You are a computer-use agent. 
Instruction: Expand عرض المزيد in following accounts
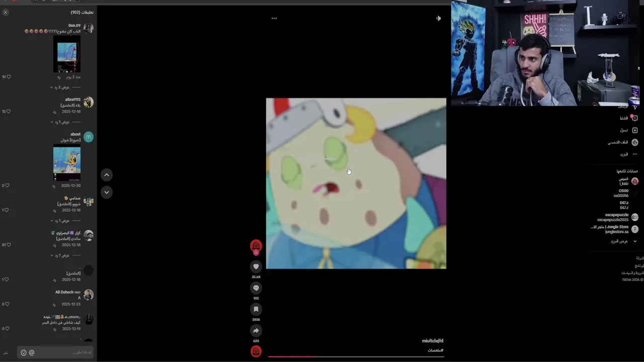pos(623,241)
